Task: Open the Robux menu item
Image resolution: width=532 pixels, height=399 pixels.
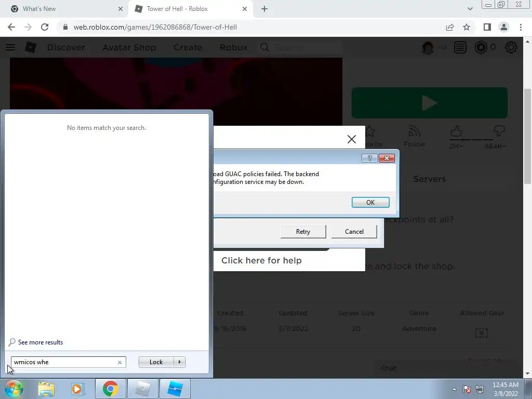Action: 233,47
